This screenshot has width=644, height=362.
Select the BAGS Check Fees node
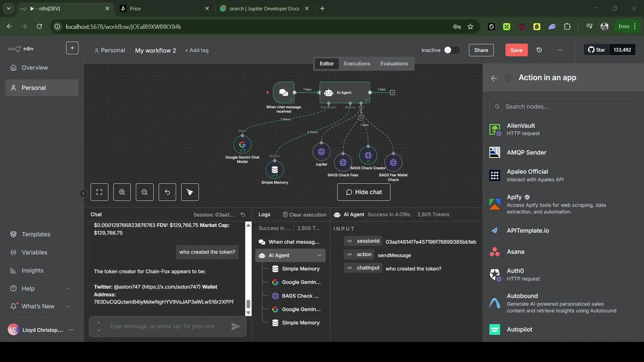(343, 162)
